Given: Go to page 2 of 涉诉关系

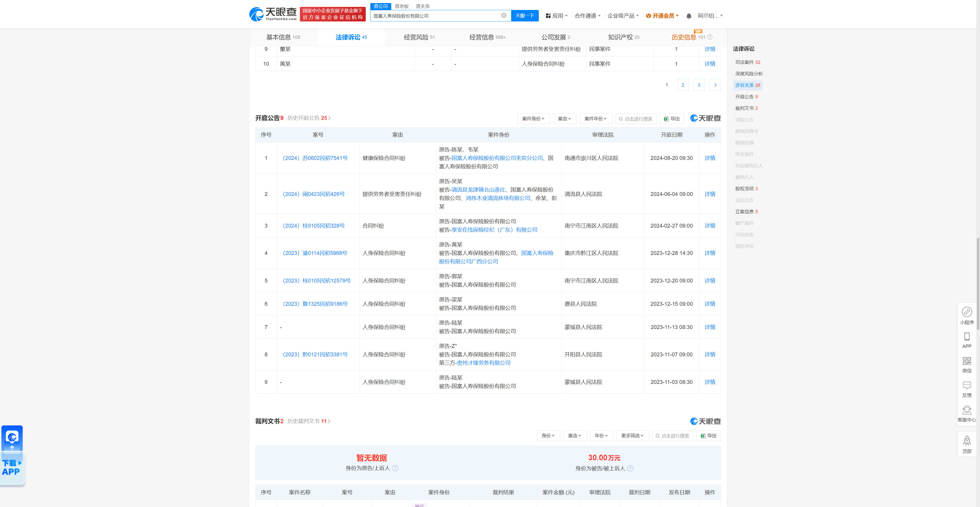Looking at the screenshot, I should [683, 85].
